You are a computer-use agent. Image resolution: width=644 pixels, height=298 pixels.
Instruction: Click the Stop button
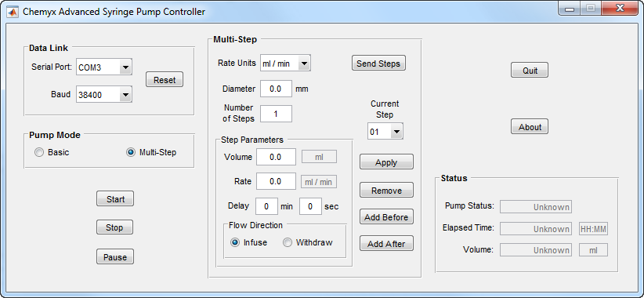(114, 227)
